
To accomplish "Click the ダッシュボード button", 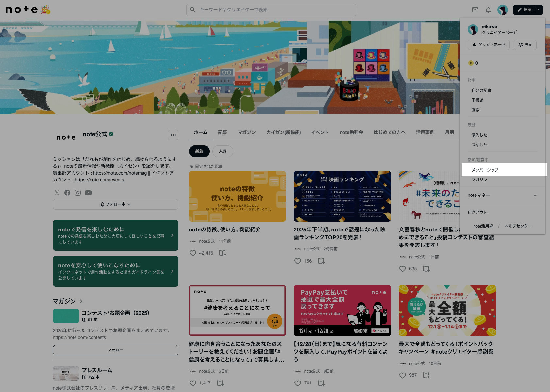I will tap(489, 45).
